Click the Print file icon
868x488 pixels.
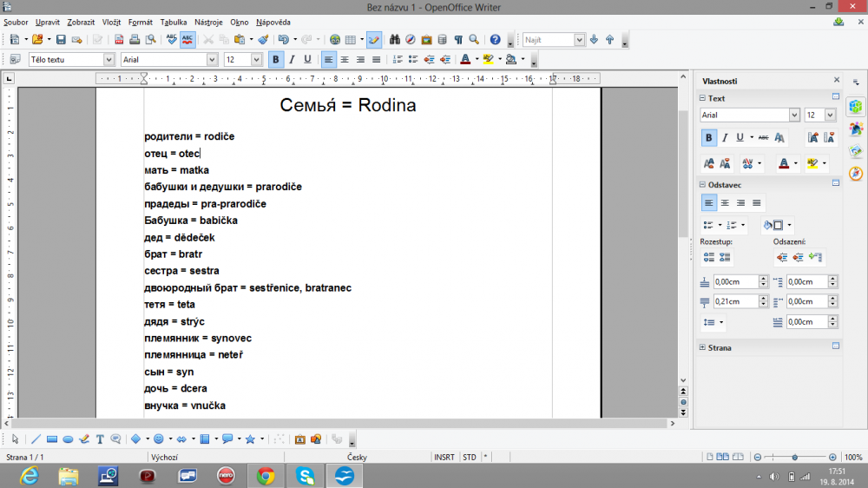135,40
